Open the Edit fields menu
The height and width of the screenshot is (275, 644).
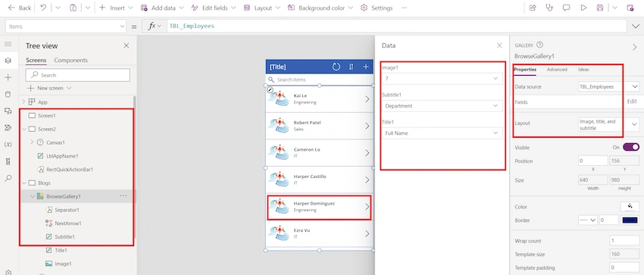click(214, 8)
